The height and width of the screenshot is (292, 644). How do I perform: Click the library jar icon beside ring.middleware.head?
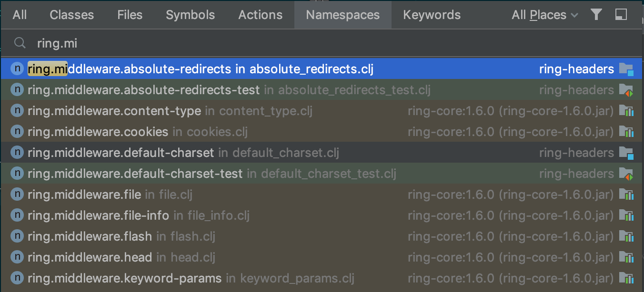627,257
